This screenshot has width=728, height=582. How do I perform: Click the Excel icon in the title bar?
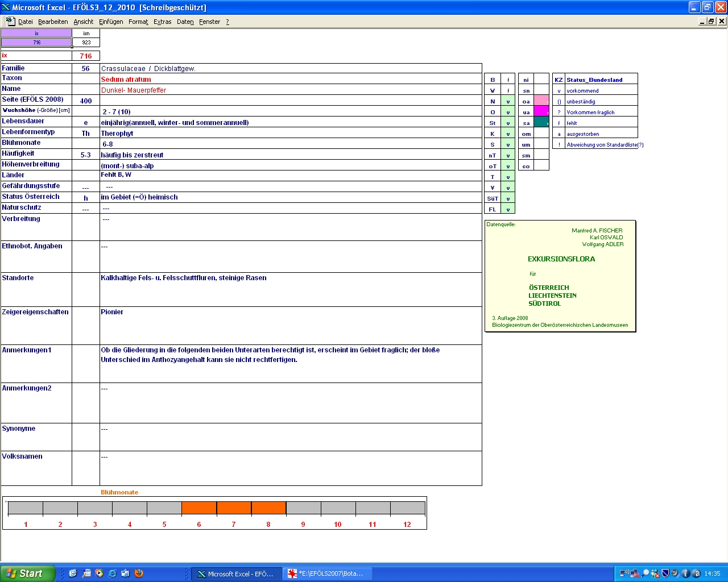6,7
